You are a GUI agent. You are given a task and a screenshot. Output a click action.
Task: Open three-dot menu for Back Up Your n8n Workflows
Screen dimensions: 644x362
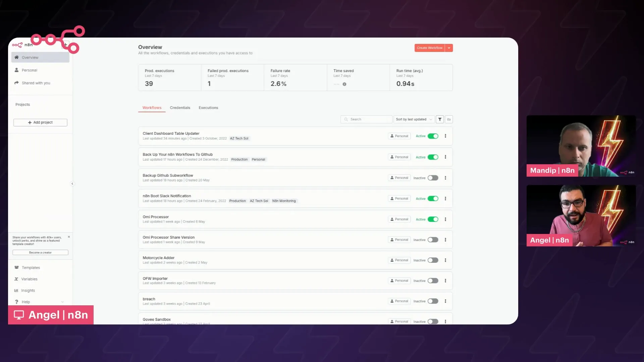445,157
